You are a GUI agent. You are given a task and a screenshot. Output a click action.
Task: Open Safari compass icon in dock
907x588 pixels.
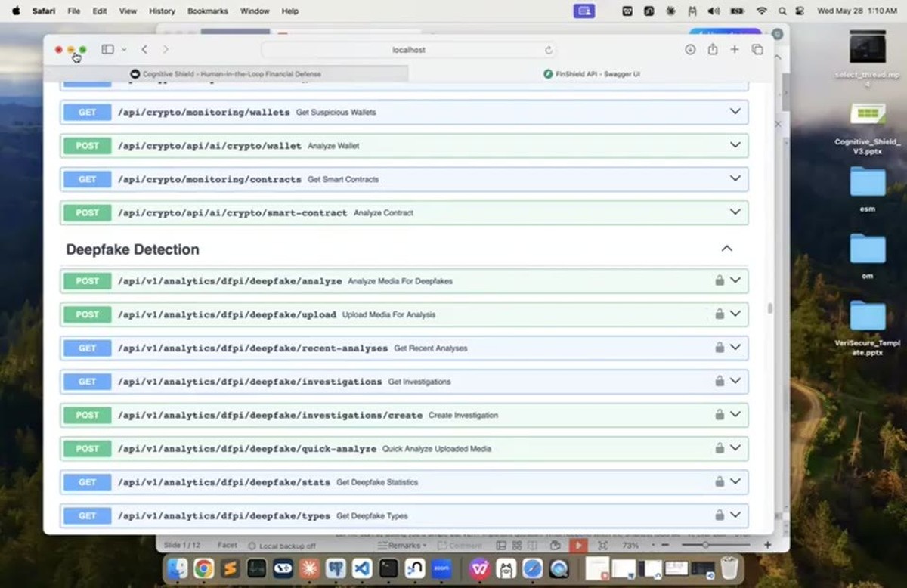[532, 568]
